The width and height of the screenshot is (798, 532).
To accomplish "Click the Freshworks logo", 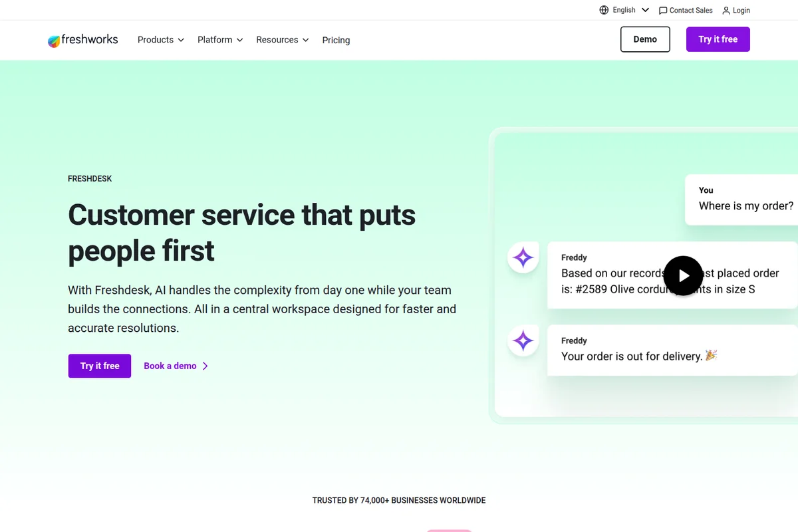I will coord(82,40).
